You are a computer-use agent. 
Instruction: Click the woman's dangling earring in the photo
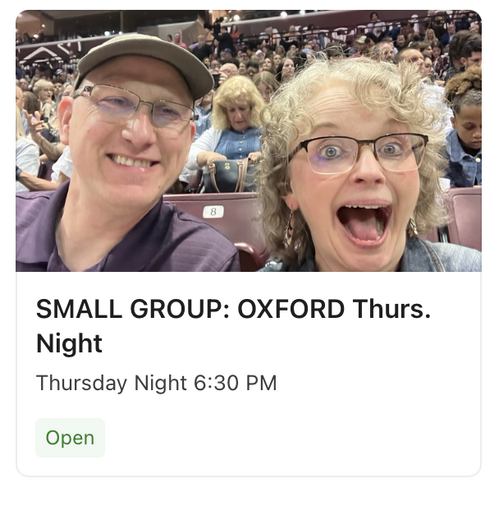290,229
